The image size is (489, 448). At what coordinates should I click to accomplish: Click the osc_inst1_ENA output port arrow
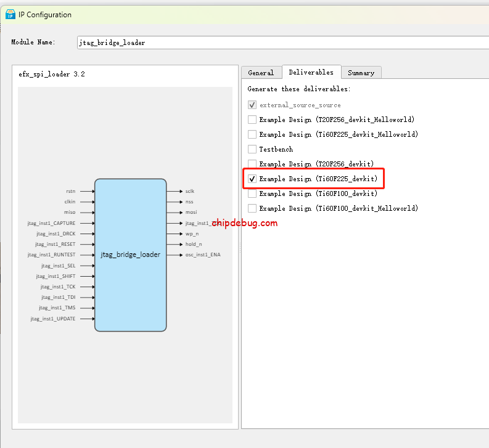click(x=175, y=255)
